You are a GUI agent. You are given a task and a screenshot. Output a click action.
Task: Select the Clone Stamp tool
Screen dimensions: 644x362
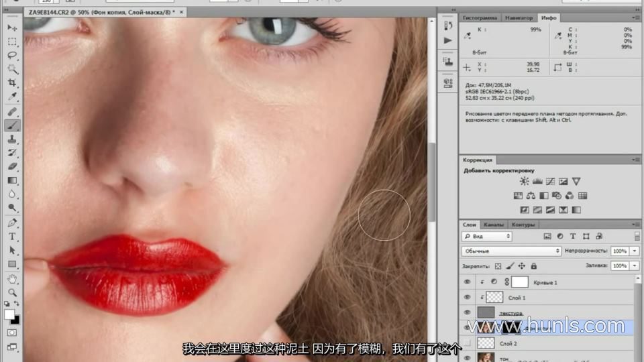point(12,139)
